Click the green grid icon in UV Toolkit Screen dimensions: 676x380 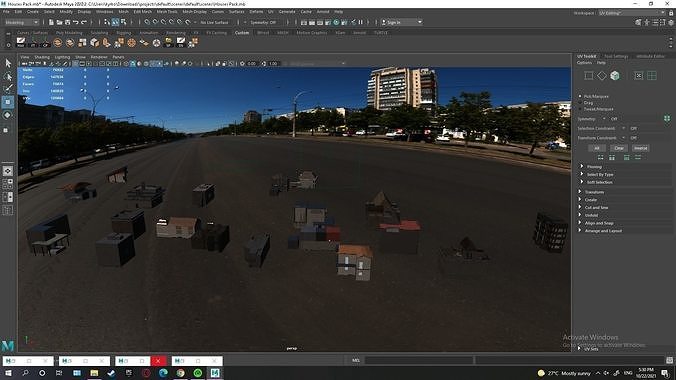tap(652, 75)
